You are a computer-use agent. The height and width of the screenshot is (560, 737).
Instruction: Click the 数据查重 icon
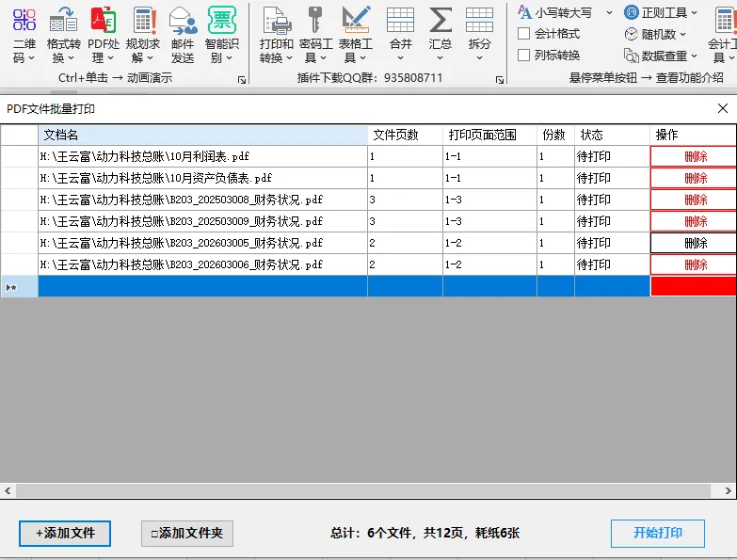pos(631,56)
